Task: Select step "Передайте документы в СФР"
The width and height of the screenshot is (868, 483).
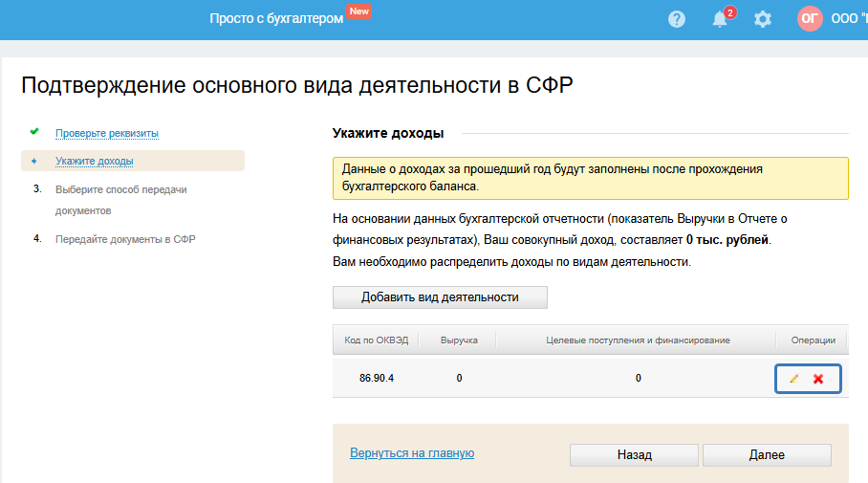Action: pyautogui.click(x=125, y=239)
